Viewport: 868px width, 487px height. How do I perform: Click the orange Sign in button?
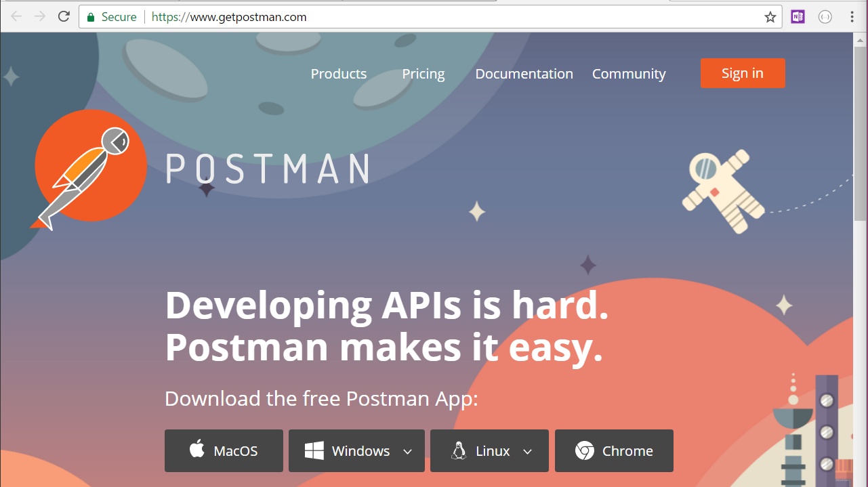pyautogui.click(x=742, y=73)
